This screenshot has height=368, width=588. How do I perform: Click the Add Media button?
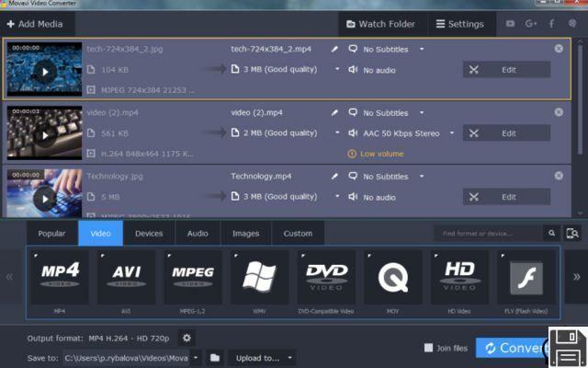pyautogui.click(x=35, y=24)
